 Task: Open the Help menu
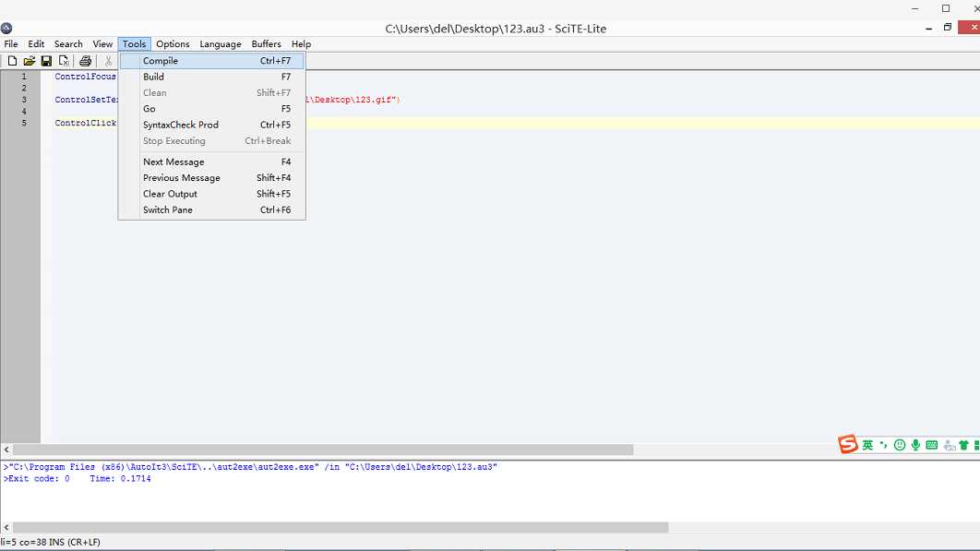pos(301,43)
